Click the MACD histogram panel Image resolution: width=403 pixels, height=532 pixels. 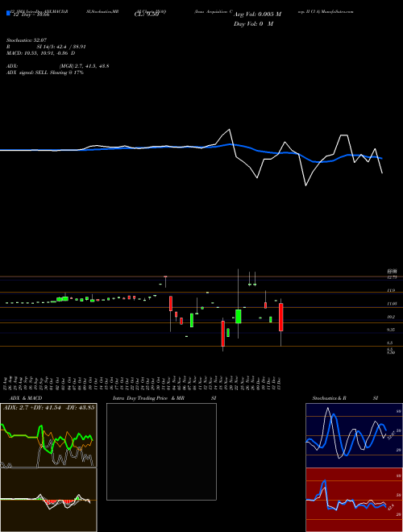coord(48,500)
